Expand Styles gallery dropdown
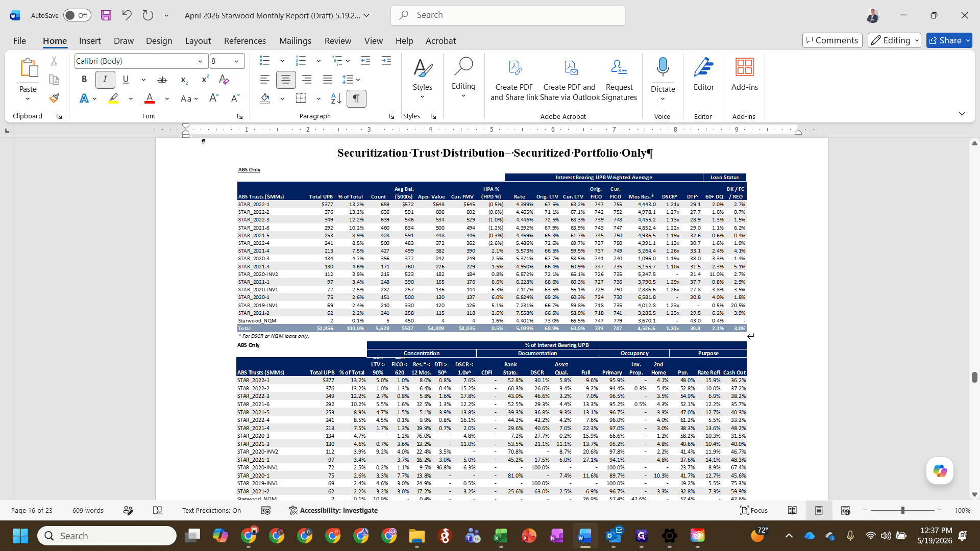Image resolution: width=980 pixels, height=551 pixels. coord(423,97)
